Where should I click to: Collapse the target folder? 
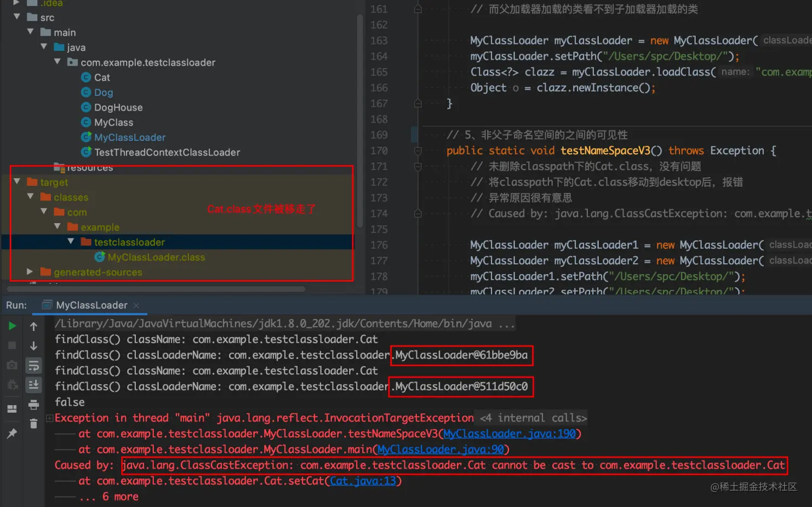[17, 181]
